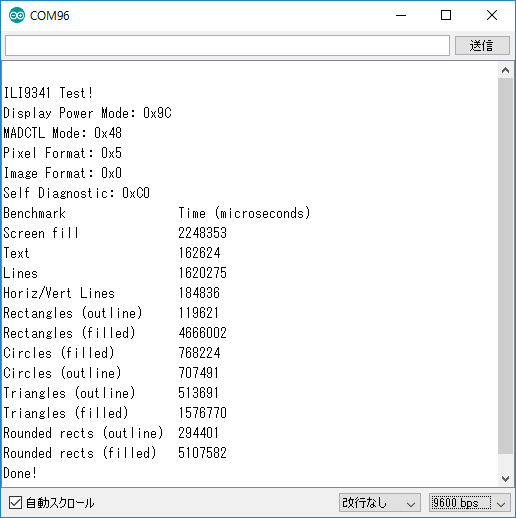The width and height of the screenshot is (516, 518).
Task: Click 'Triangles (outline)' label
Action: (69, 393)
